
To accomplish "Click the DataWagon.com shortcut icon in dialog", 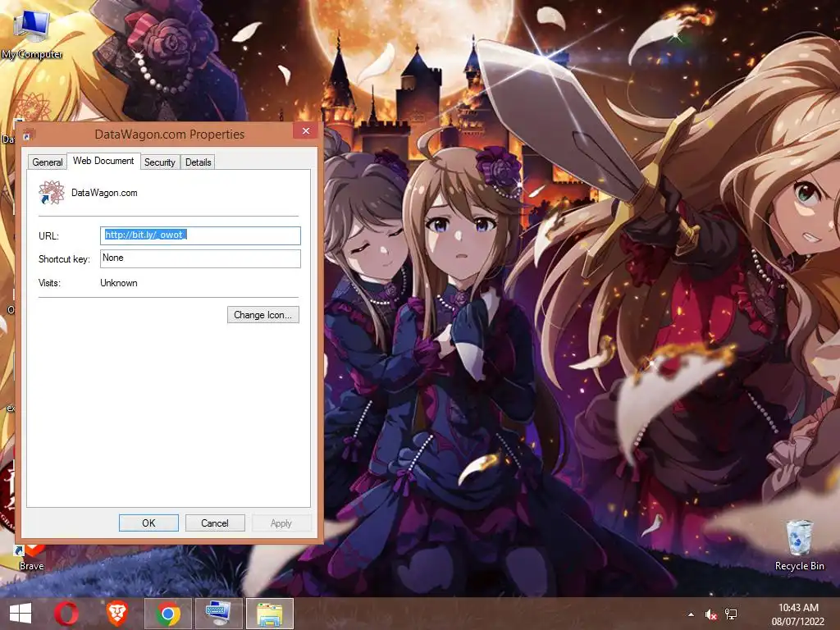I will click(52, 192).
